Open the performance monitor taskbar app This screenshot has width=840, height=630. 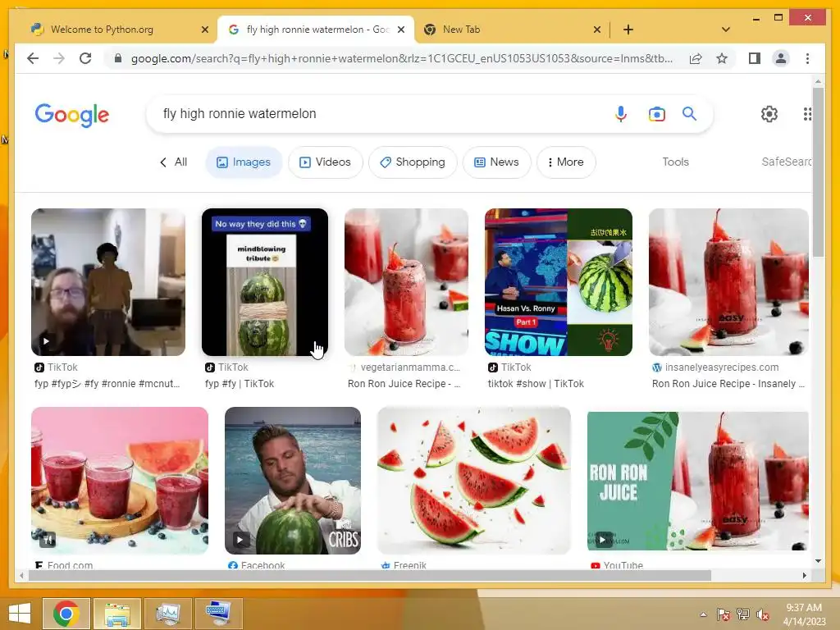pos(167,614)
